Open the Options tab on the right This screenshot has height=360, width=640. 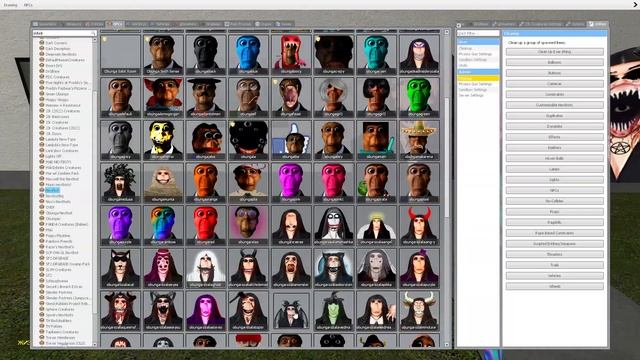tap(576, 24)
